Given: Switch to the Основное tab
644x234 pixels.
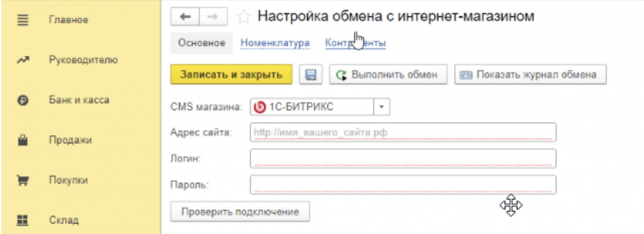Looking at the screenshot, I should tap(201, 43).
